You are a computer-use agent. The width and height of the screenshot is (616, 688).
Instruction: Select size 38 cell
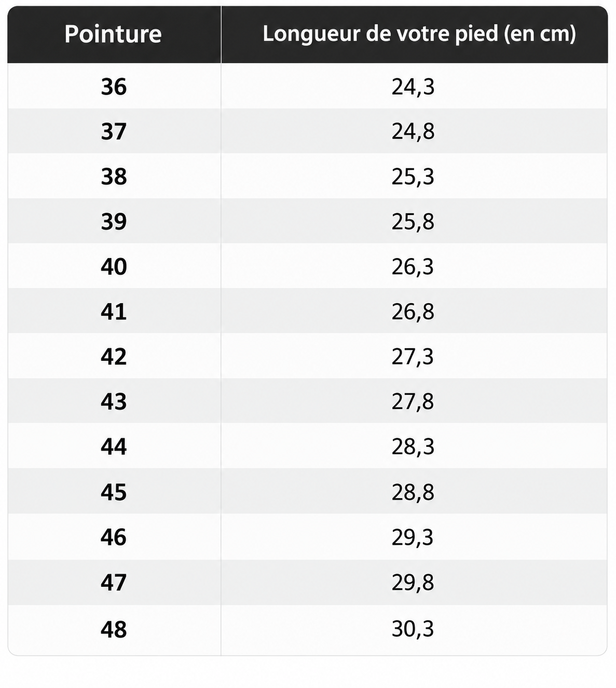point(114,177)
